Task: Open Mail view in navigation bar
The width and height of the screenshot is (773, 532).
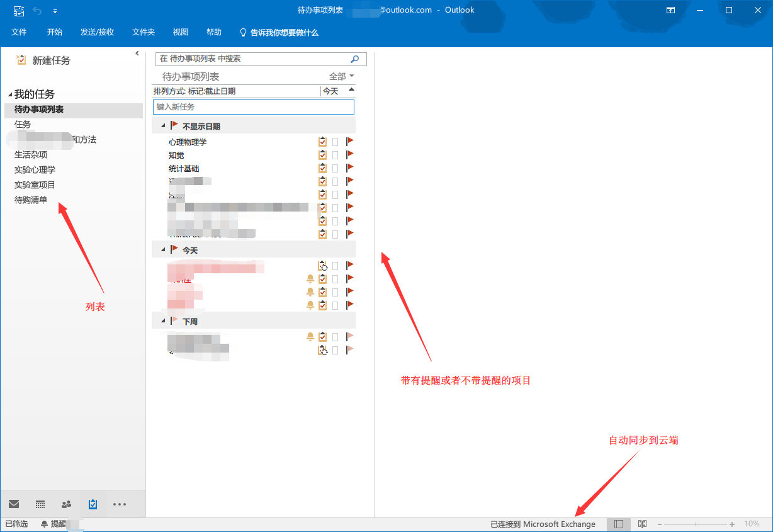Action: tap(14, 504)
